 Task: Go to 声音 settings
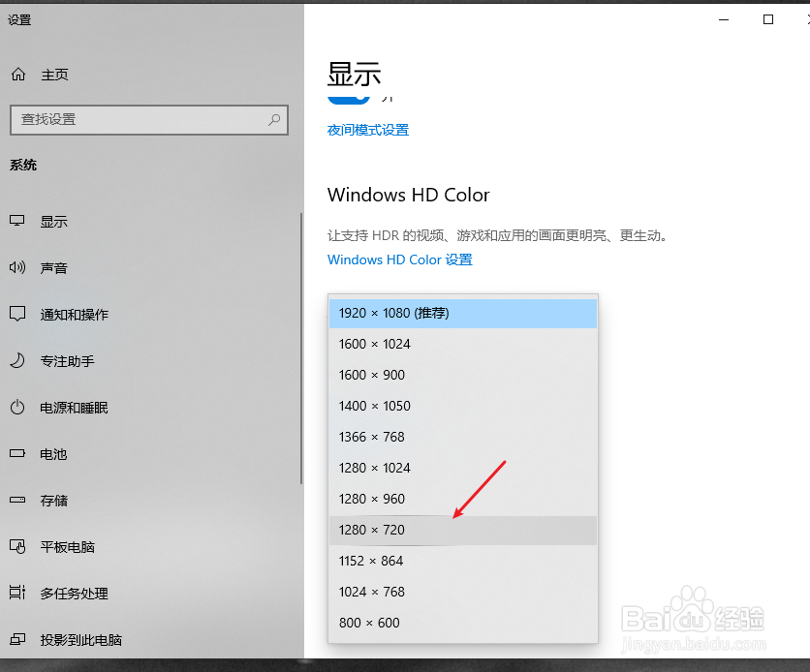tap(54, 268)
